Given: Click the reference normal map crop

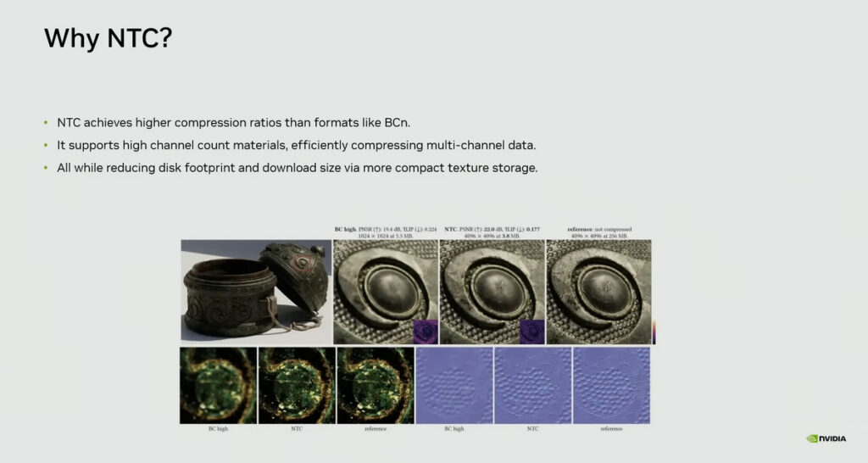Looking at the screenshot, I should 611,386.
